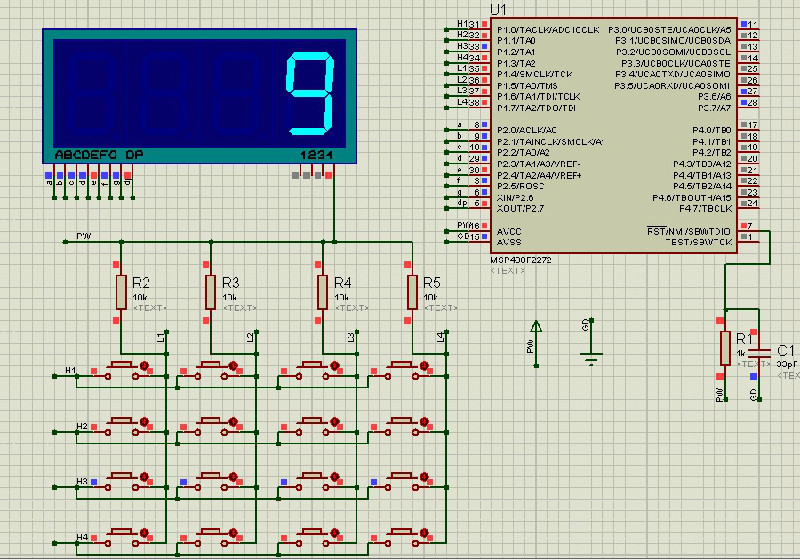This screenshot has height=560, width=800.
Task: Select the power terminal arrow symbol
Action: tap(537, 327)
